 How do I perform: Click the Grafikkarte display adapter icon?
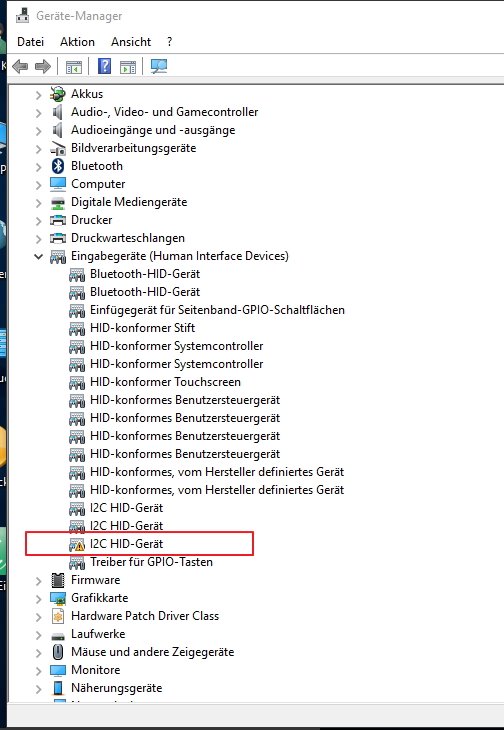(58, 598)
